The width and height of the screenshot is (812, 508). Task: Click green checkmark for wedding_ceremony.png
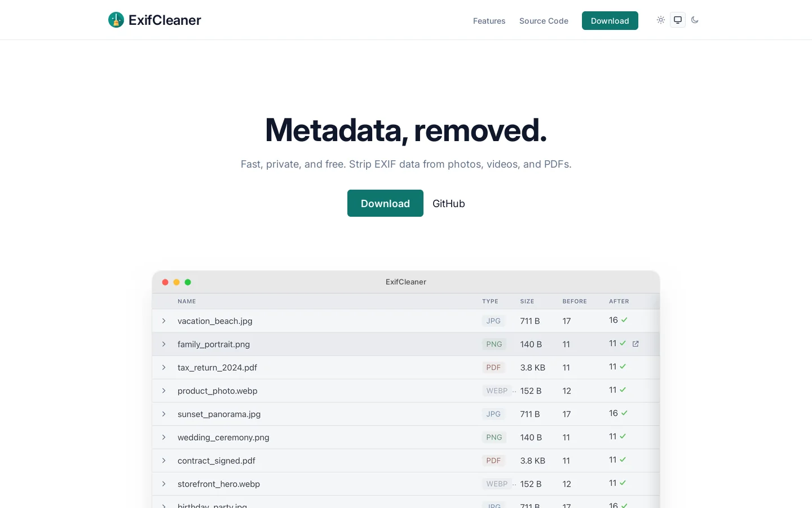coord(623,436)
